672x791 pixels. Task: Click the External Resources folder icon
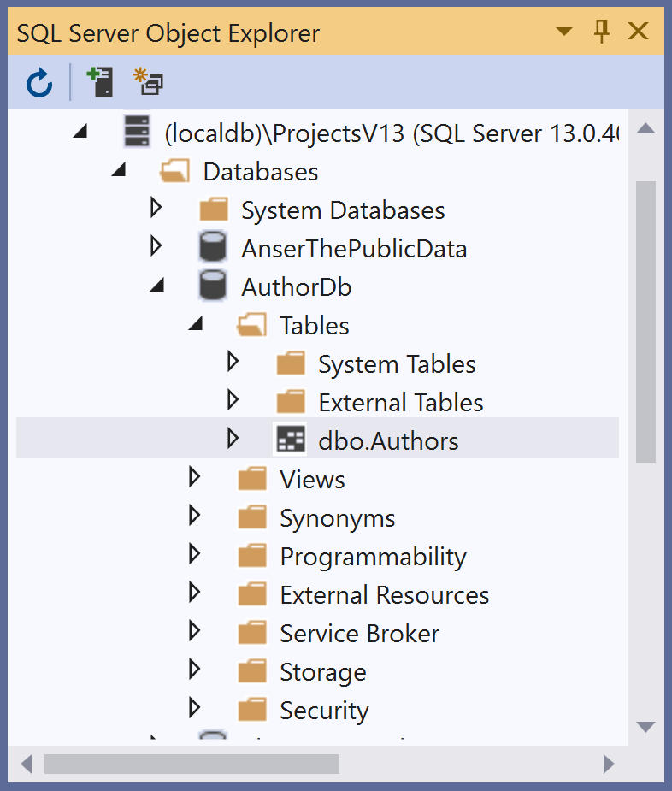tap(252, 593)
